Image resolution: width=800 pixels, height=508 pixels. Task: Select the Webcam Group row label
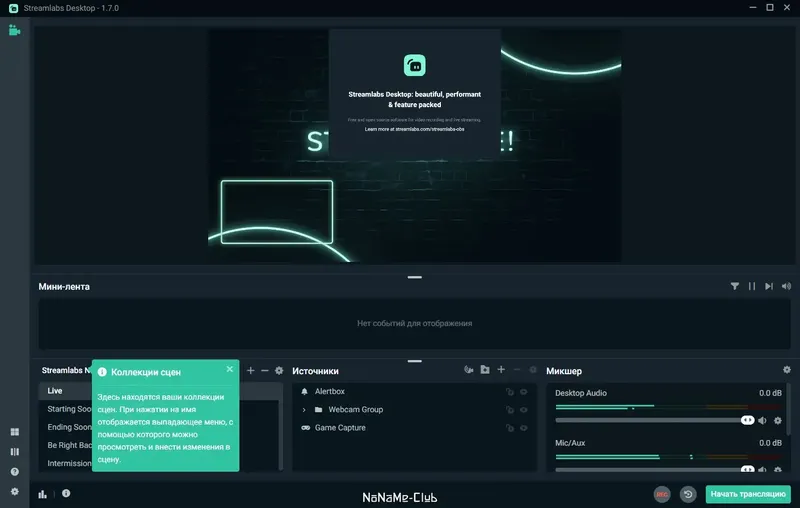356,410
